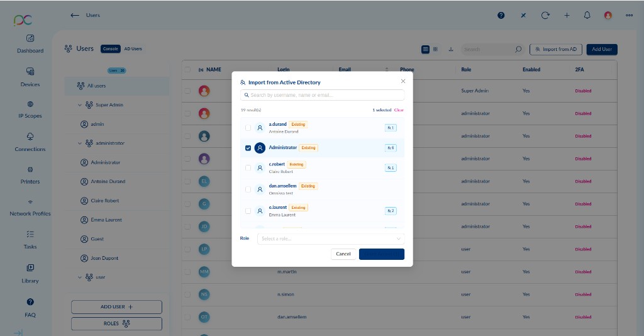Click the Cancel button in dialog

coord(343,254)
